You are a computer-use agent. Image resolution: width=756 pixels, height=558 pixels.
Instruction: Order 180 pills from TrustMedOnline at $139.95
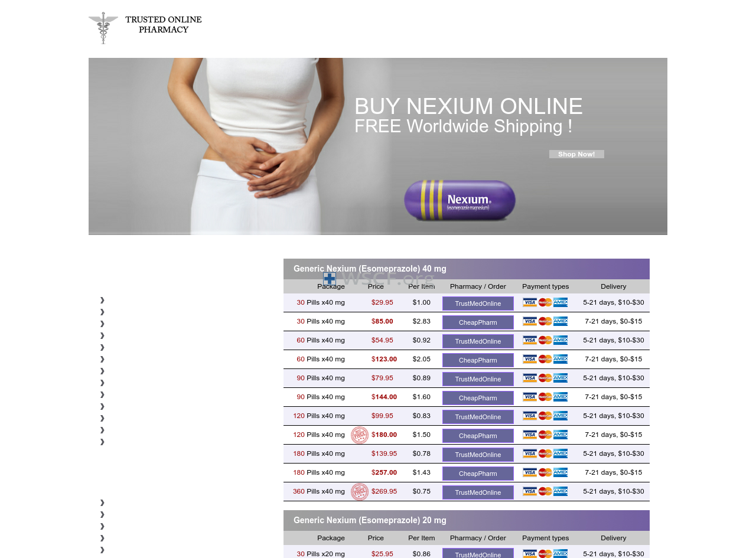[478, 455]
